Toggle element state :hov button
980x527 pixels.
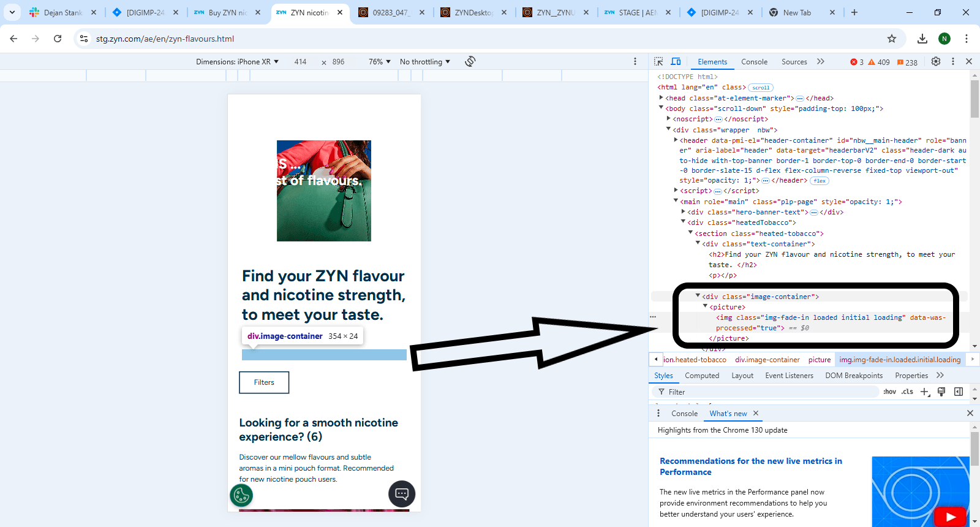coord(890,392)
